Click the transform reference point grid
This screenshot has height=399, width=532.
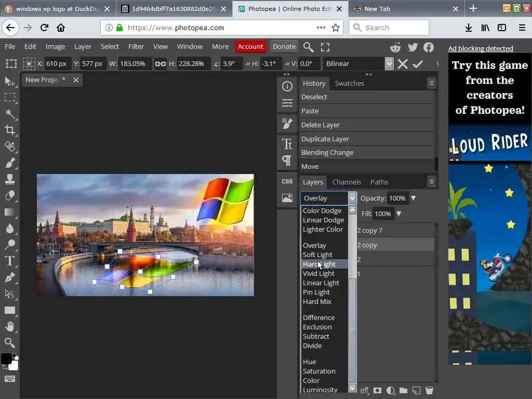click(x=29, y=64)
